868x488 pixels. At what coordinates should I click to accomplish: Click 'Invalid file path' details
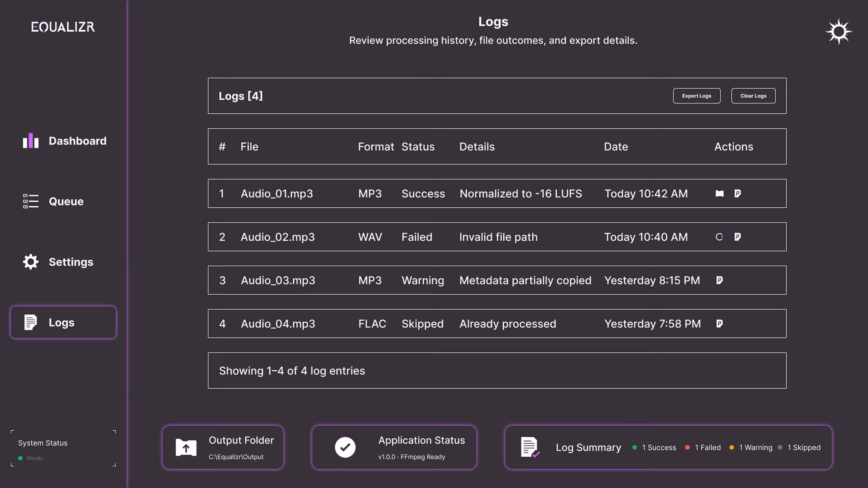[498, 237]
